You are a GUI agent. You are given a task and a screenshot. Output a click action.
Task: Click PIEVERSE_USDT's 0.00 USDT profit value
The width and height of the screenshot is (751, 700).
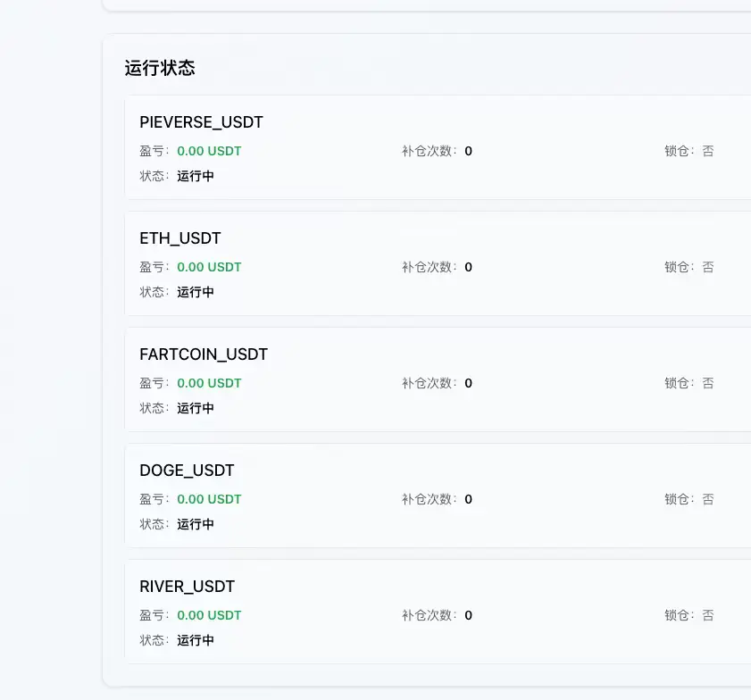click(x=209, y=151)
